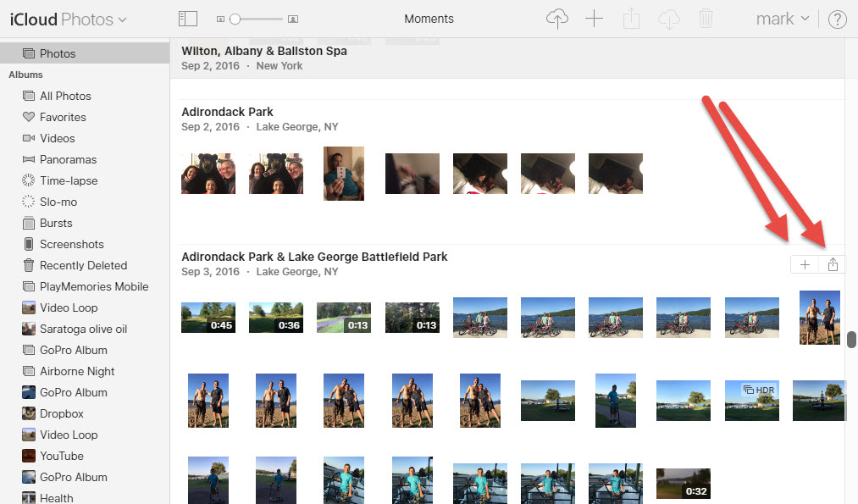Image resolution: width=858 pixels, height=504 pixels.
Task: Open the mark account dropdown
Action: [x=783, y=19]
